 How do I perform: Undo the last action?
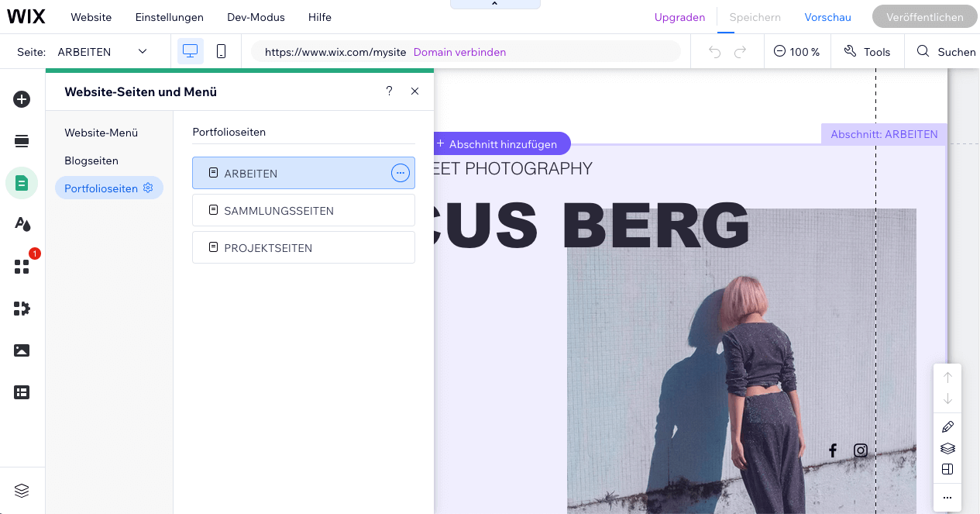coord(714,52)
